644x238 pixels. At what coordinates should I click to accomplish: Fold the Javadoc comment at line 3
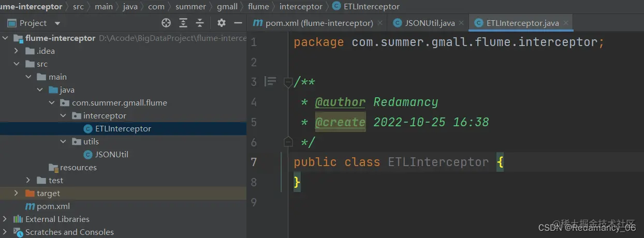288,82
